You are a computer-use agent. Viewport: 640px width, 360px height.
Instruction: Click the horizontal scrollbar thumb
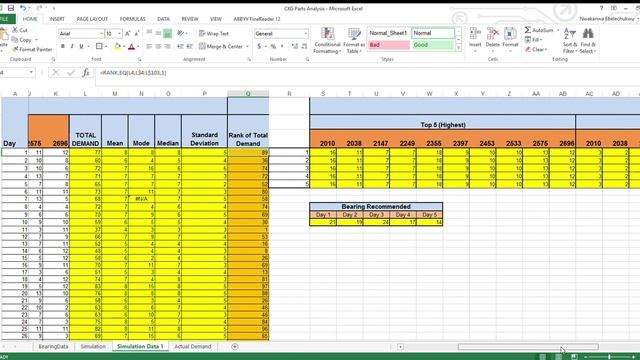528,347
